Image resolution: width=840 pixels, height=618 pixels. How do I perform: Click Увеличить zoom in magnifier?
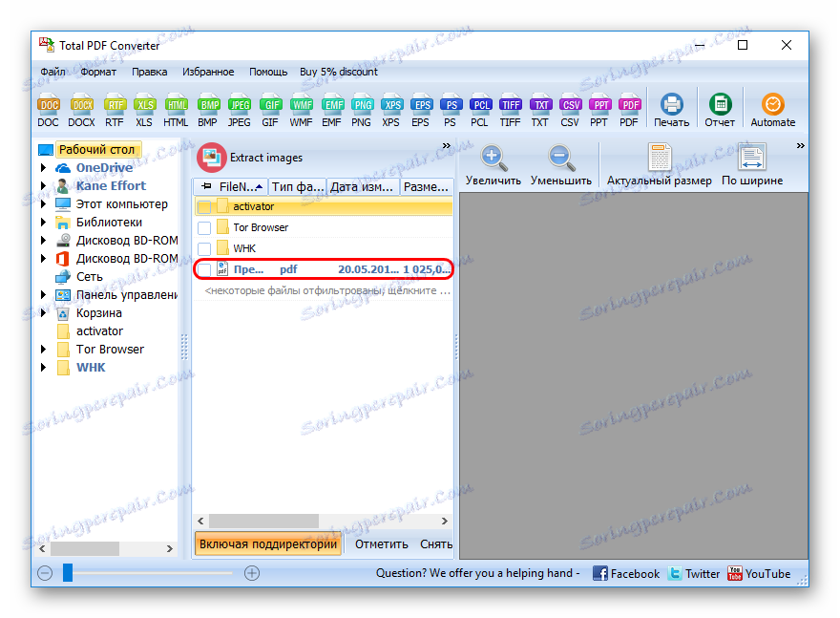[x=493, y=165]
